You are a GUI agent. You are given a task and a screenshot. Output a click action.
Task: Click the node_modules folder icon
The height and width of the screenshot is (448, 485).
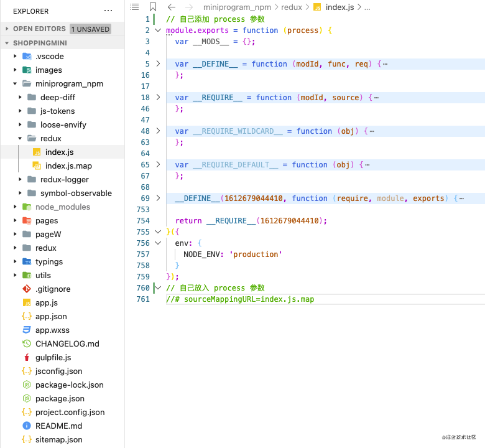[x=27, y=207]
